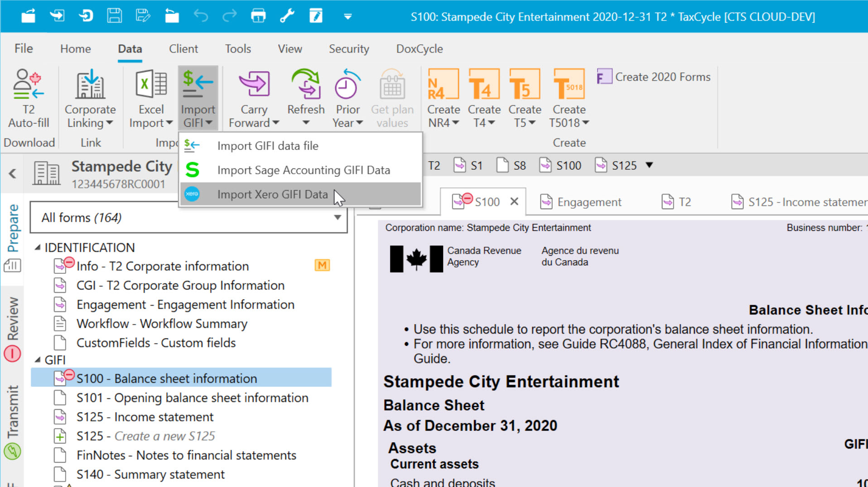This screenshot has width=868, height=487.
Task: Open S140 - Summary statement form
Action: (150, 474)
